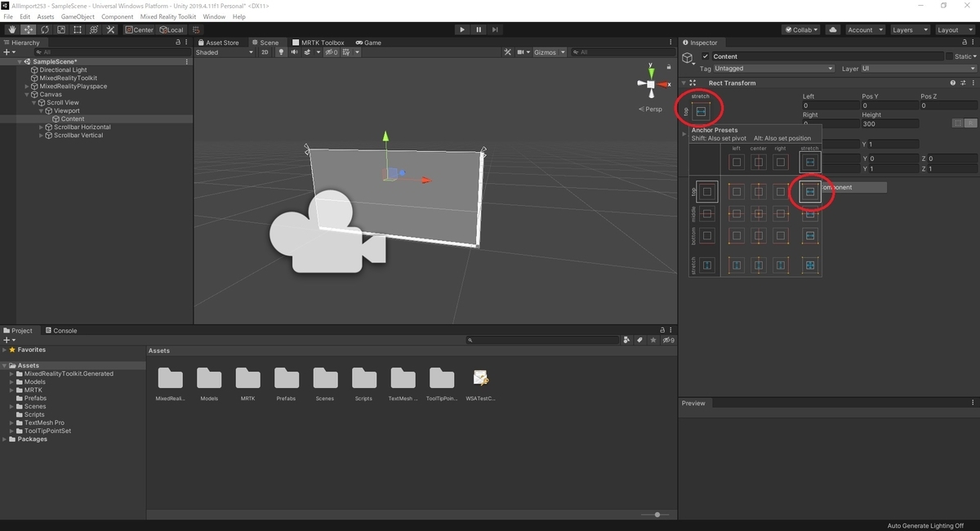This screenshot has height=531, width=980.
Task: Open the GameObject menu
Action: [x=78, y=16]
